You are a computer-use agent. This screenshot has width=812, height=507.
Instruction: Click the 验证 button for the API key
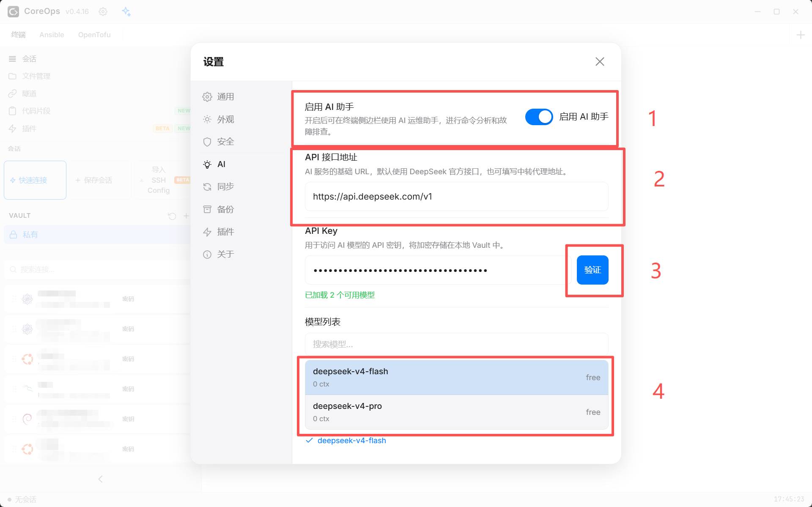pyautogui.click(x=593, y=270)
